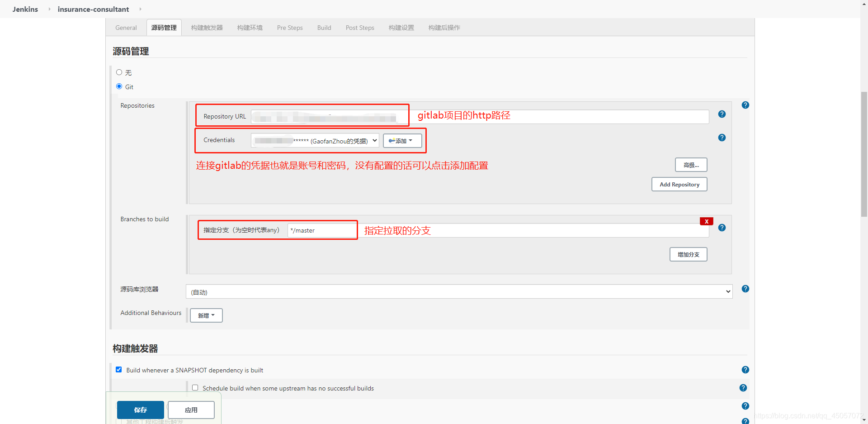Switch to the 构建后操作 tab

pyautogui.click(x=444, y=28)
